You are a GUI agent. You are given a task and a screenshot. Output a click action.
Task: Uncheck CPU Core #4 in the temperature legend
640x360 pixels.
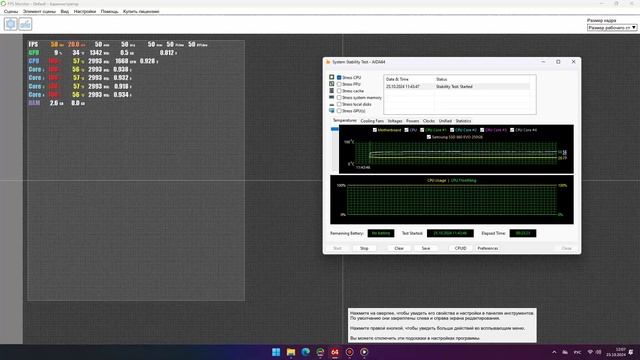(512, 130)
